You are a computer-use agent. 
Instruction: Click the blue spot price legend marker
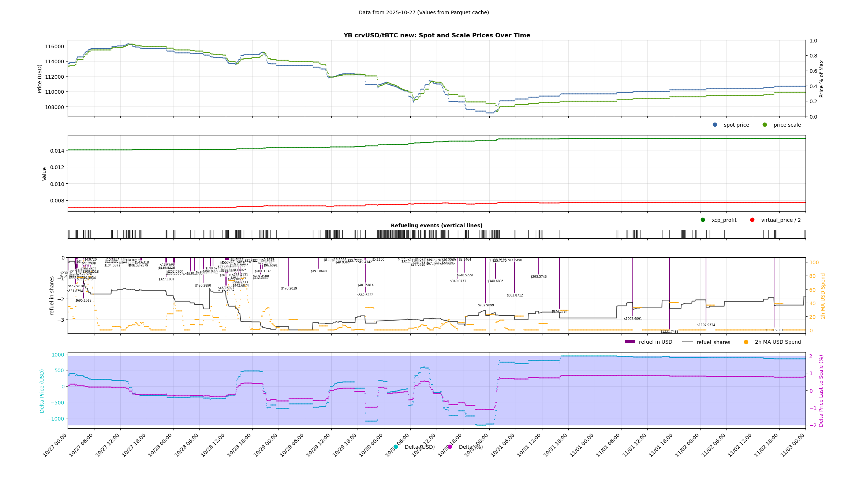coord(715,125)
